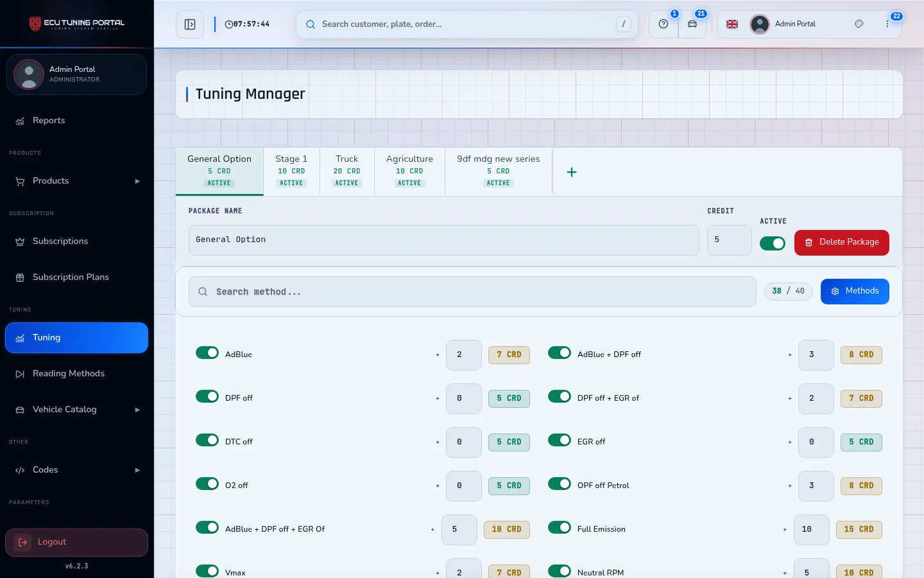Open the help question mark icon
The width and height of the screenshot is (924, 578).
[663, 24]
